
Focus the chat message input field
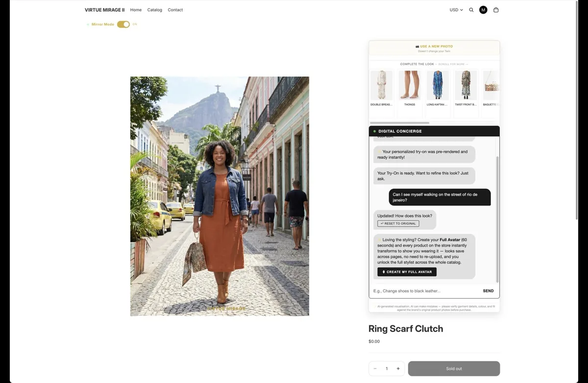(425, 291)
